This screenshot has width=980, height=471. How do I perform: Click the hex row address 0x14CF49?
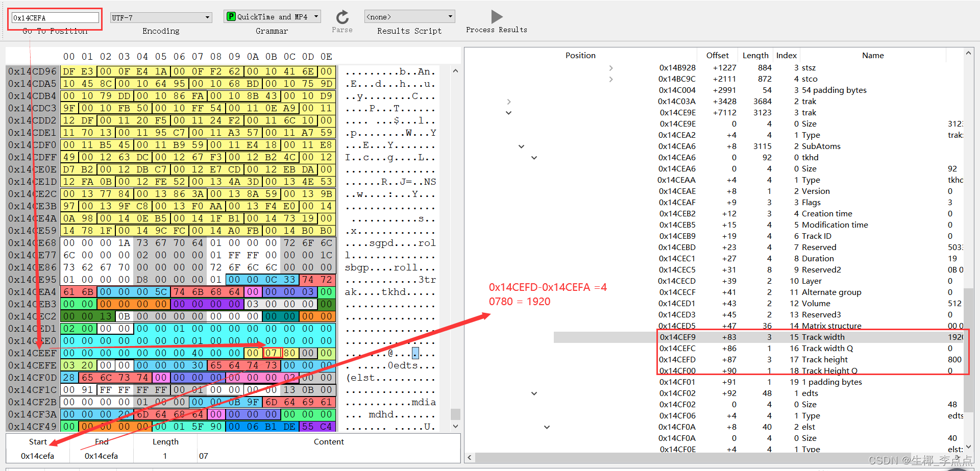click(x=32, y=427)
